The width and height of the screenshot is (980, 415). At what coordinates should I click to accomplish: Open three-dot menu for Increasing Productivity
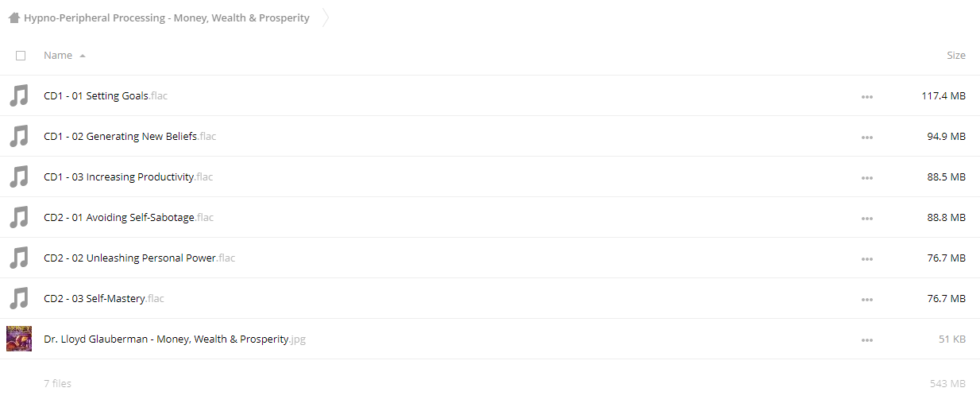[x=866, y=177]
